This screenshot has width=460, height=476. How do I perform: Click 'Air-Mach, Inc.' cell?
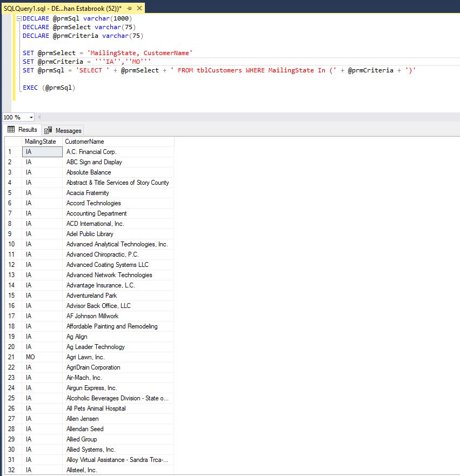[118, 378]
